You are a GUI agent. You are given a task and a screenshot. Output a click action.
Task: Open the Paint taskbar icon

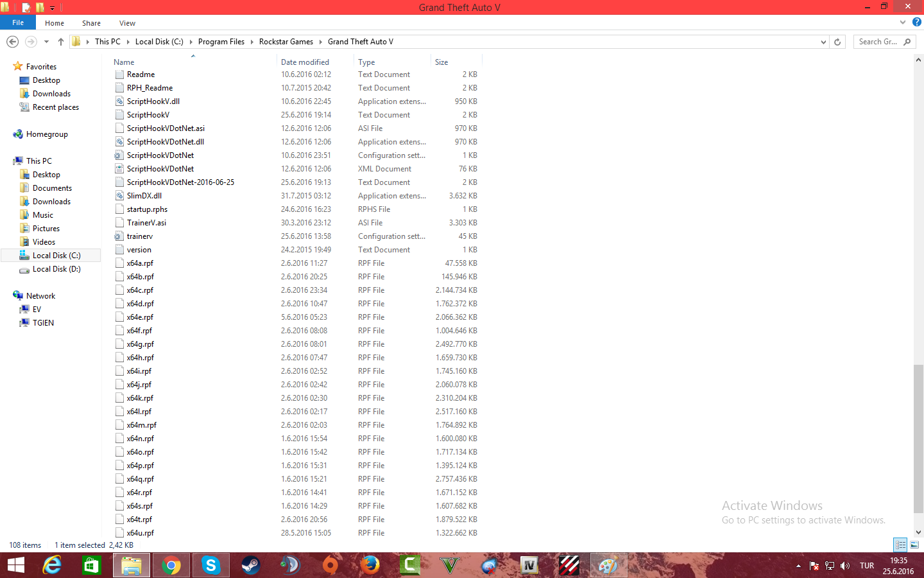608,565
